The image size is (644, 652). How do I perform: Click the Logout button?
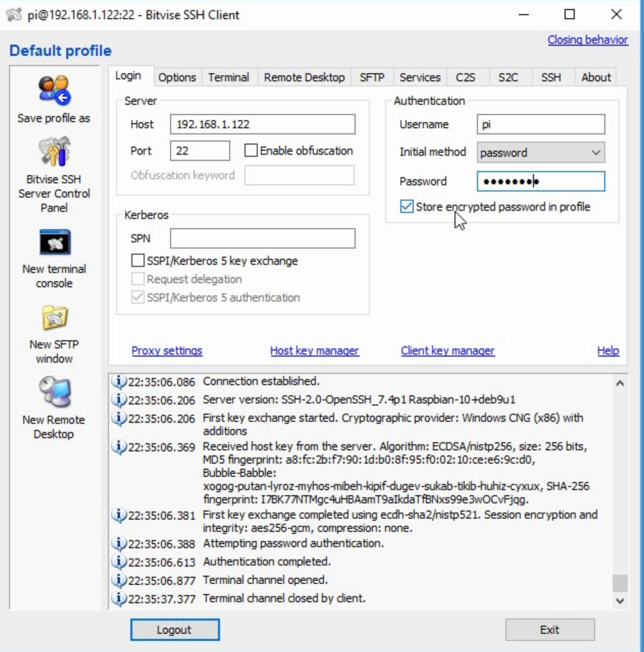pyautogui.click(x=175, y=630)
